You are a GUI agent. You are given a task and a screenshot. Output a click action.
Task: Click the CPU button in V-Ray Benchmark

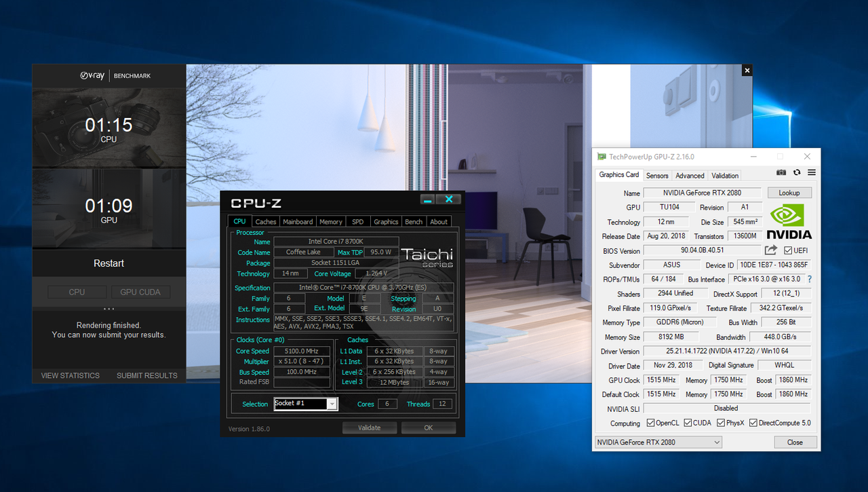pos(77,292)
